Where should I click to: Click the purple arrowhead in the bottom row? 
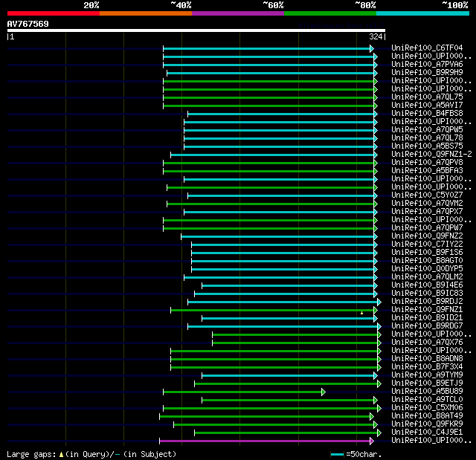371,441
